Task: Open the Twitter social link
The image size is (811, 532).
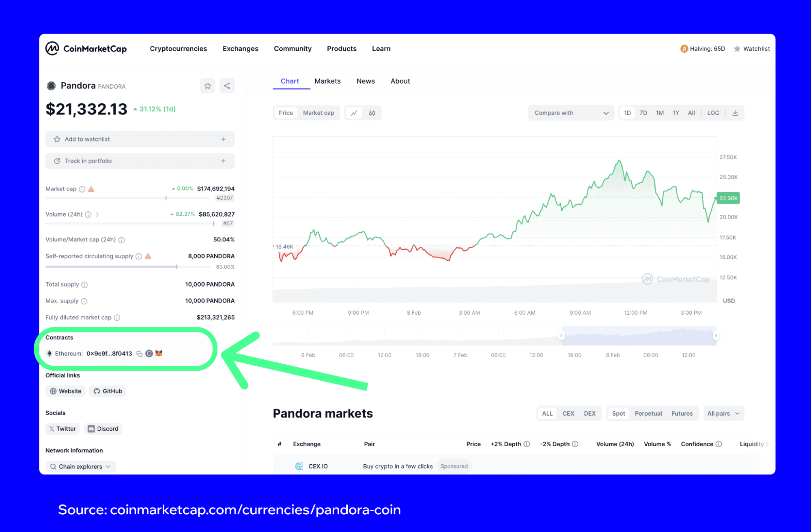Action: coord(62,429)
